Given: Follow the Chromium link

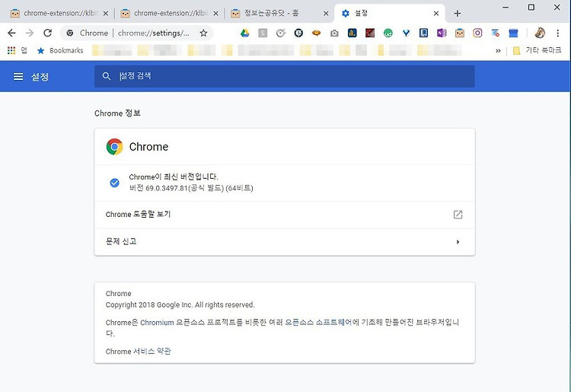Looking at the screenshot, I should point(157,323).
